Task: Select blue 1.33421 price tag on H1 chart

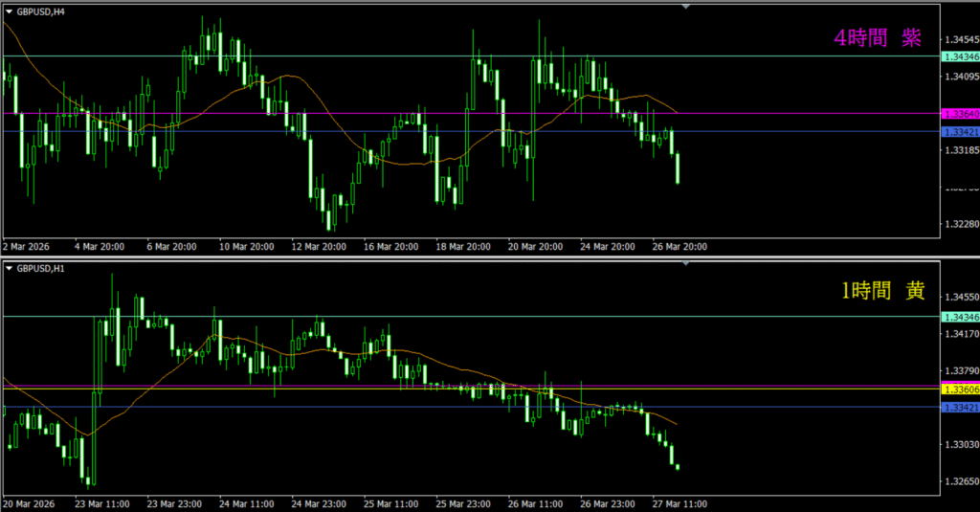Action: pos(960,408)
